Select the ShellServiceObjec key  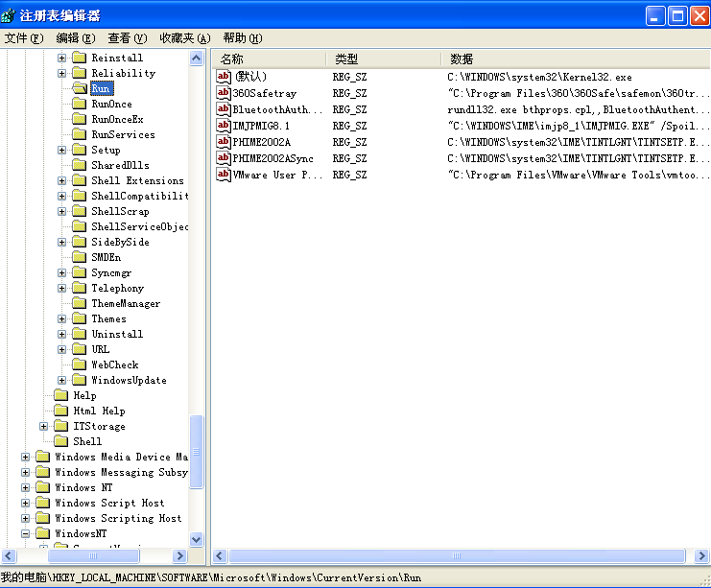(140, 226)
